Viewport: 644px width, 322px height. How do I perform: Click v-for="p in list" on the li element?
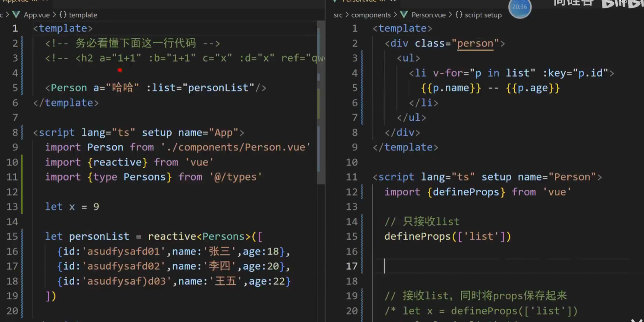pos(484,73)
